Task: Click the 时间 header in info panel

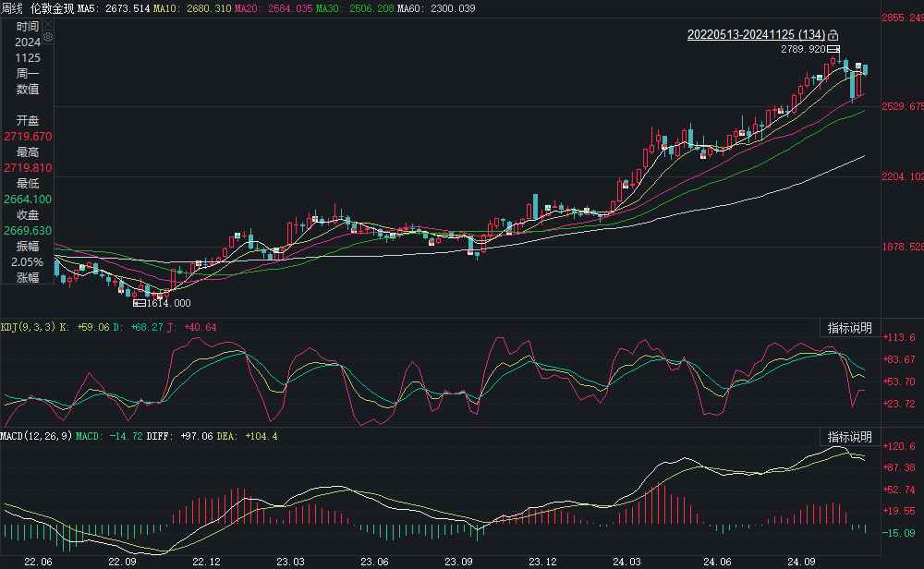Action: click(28, 27)
